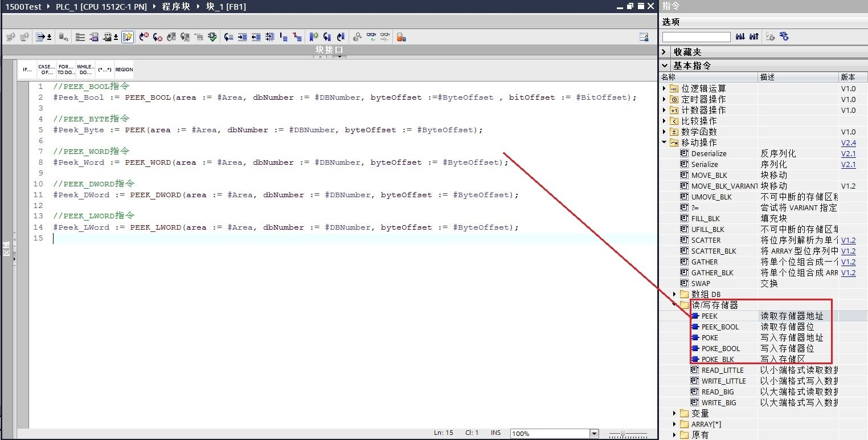Insert the FOR... TO DO.. favorite snippet
Viewport: 868px width, 440px height.
click(66, 70)
